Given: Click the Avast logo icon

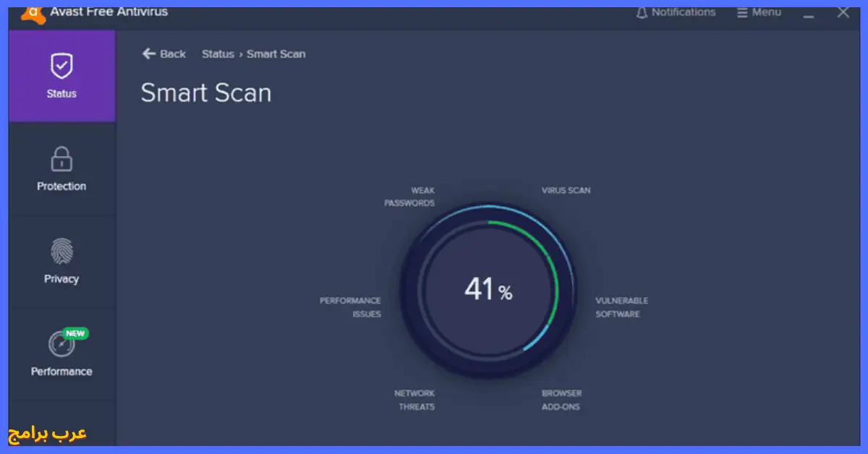Looking at the screenshot, I should pos(32,13).
